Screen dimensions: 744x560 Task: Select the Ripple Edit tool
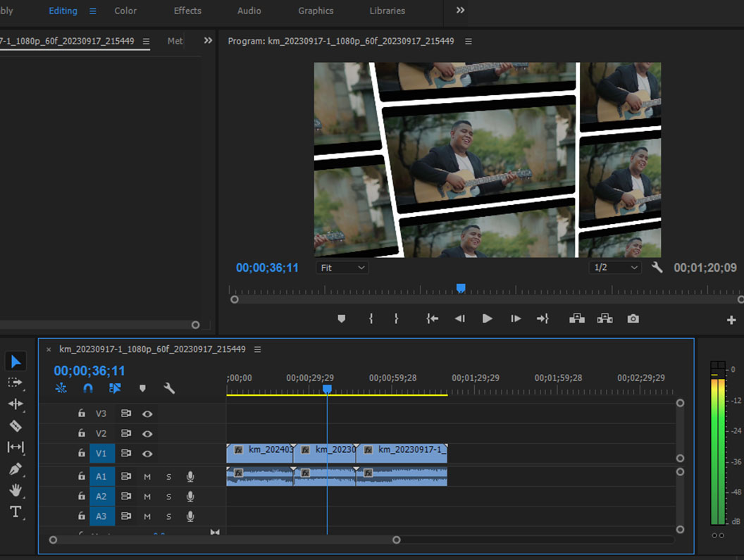click(15, 404)
